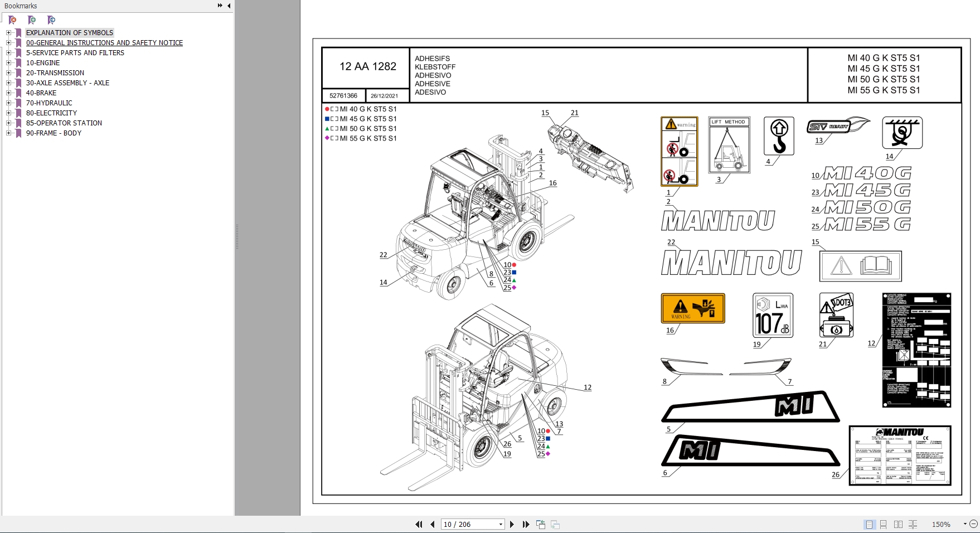Viewport: 980px width, 533px height.
Task: Open 00-GENERAL INSTRUCTIONS AND SAFETY NOTICE bookmark
Action: pos(104,43)
